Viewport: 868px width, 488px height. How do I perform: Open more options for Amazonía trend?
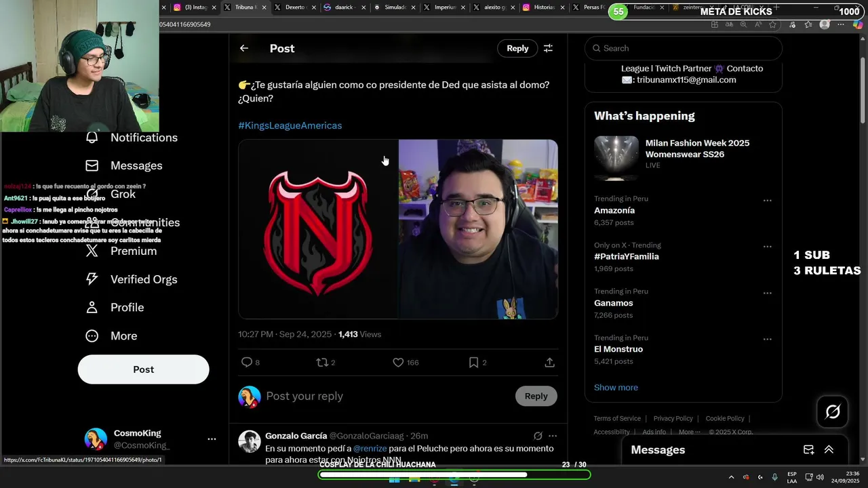click(768, 201)
